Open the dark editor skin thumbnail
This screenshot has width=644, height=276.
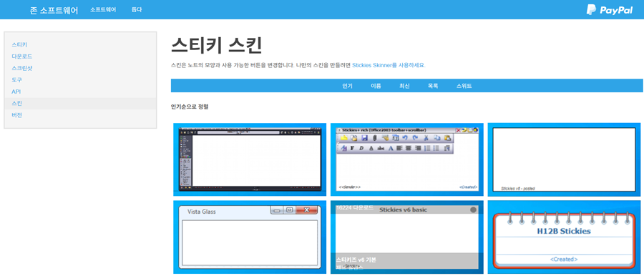(250, 159)
